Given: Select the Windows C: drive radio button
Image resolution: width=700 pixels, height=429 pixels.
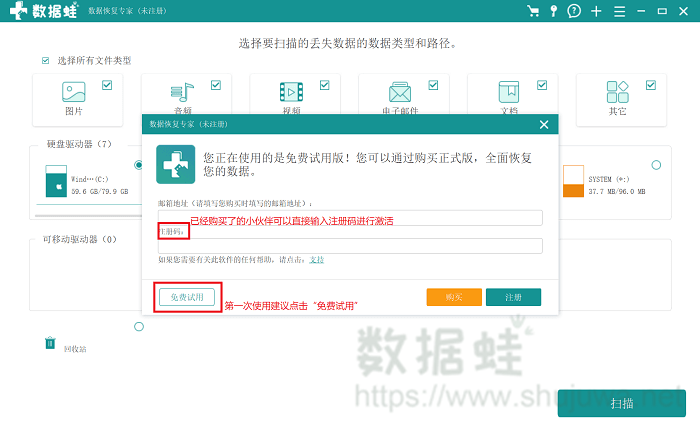Looking at the screenshot, I should [138, 165].
